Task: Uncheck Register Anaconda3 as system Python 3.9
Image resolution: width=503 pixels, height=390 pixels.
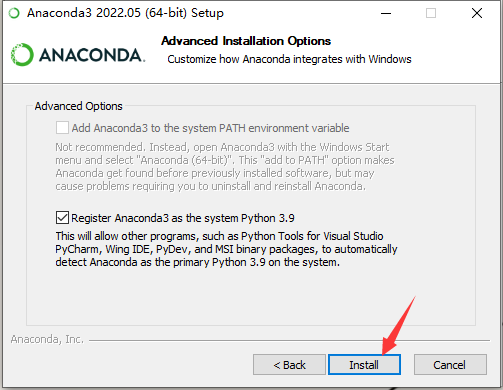Action: [62, 218]
